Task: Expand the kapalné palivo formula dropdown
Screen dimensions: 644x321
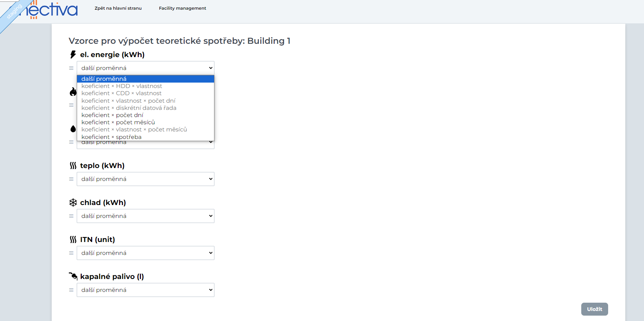Action: click(145, 290)
